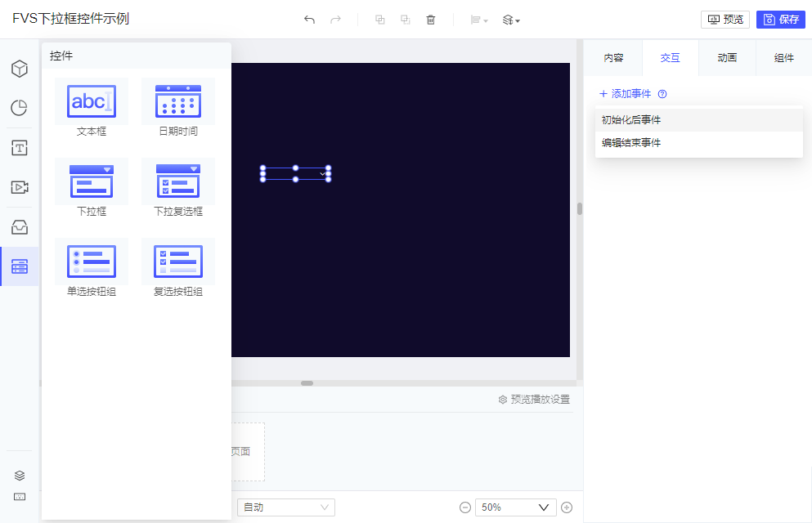Open the pie chart panel in sidebar
812x523 pixels.
tap(19, 108)
